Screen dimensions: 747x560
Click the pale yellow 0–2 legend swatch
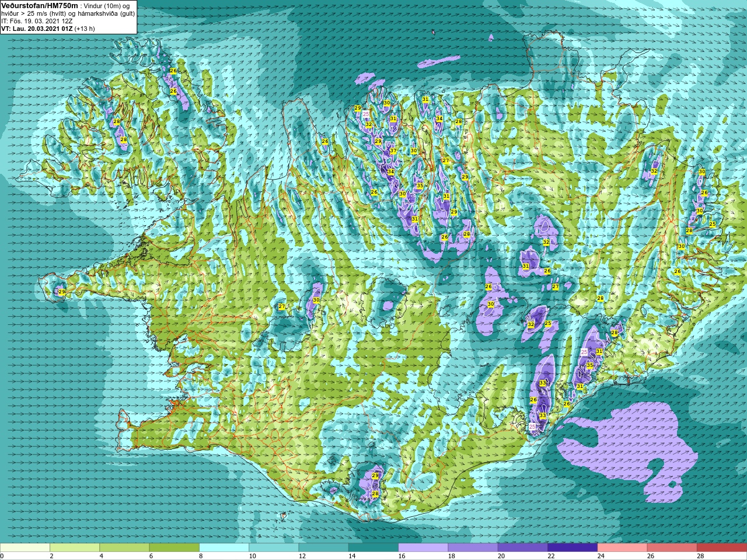(x=25, y=548)
